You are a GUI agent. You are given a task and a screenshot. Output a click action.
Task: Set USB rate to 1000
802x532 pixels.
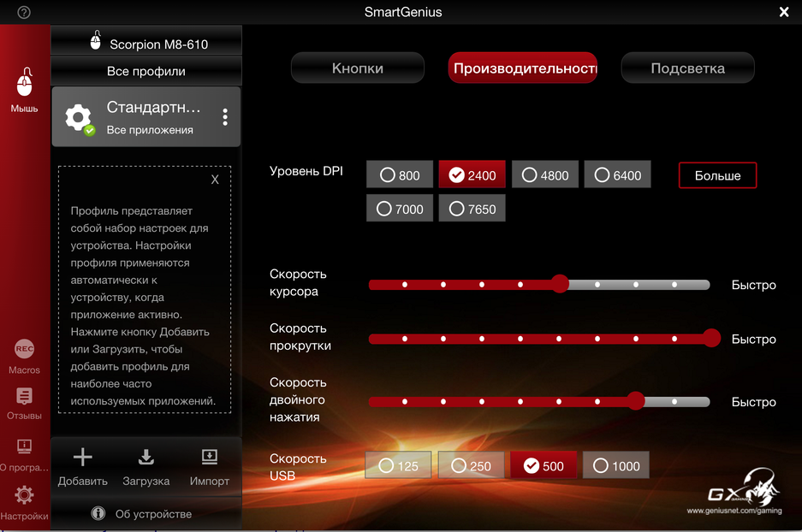pyautogui.click(x=615, y=465)
